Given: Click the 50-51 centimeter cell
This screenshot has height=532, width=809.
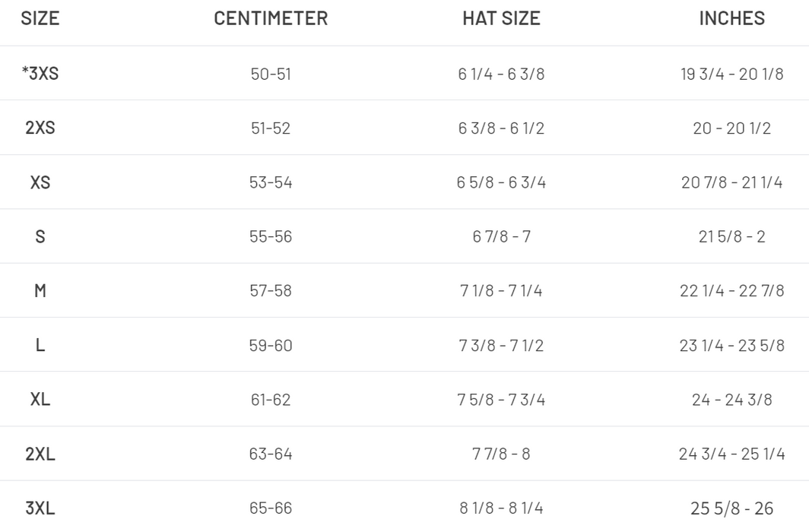Looking at the screenshot, I should [271, 74].
